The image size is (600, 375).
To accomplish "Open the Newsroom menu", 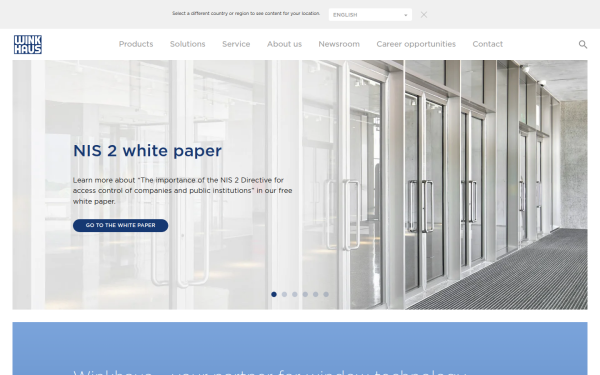I will click(x=339, y=44).
